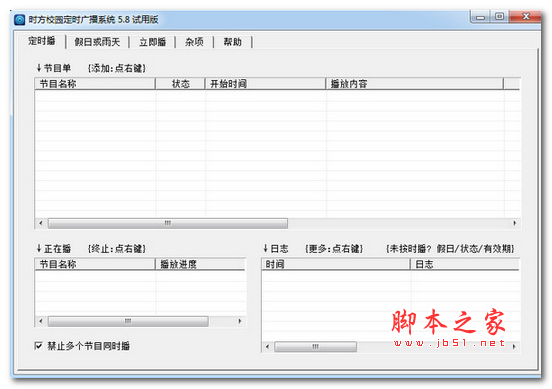Viewport: 552px width, 389px height.
Task: Switch to the 定时播 tab
Action: coord(42,41)
